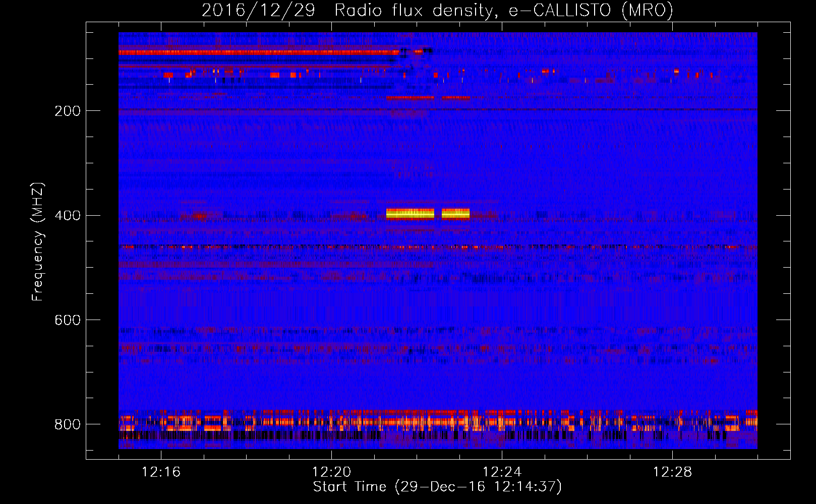The width and height of the screenshot is (816, 504).
Task: Click the 12:24 time axis label
Action: (x=502, y=472)
